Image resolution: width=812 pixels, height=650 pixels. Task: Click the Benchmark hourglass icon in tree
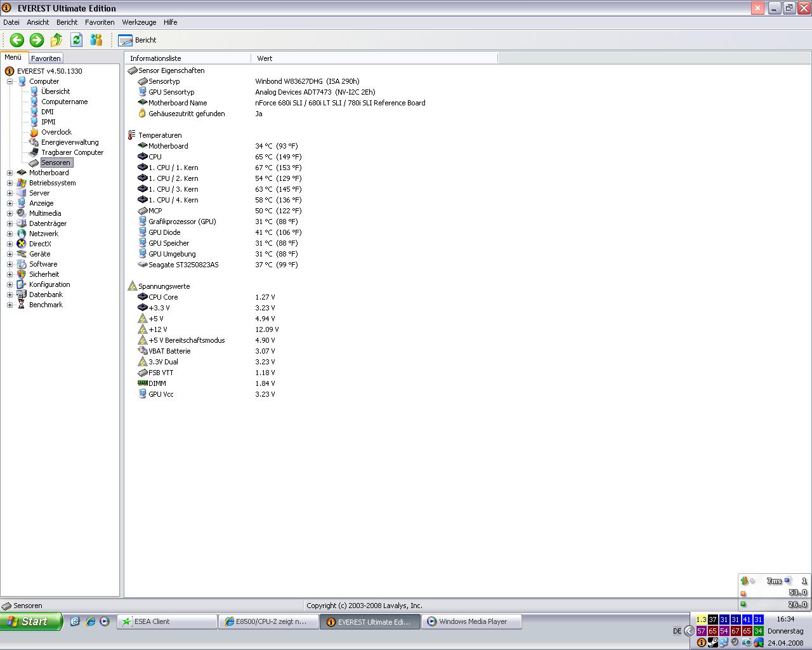point(22,305)
